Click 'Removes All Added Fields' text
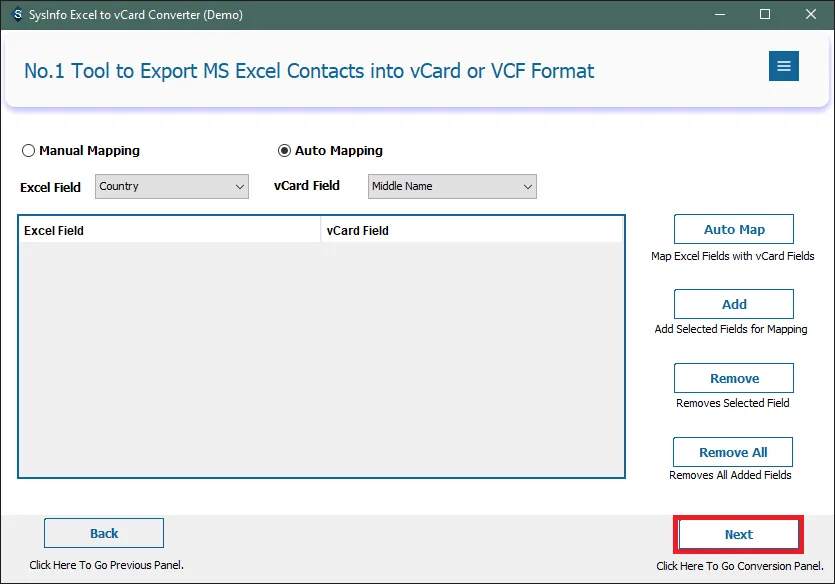 (730, 475)
